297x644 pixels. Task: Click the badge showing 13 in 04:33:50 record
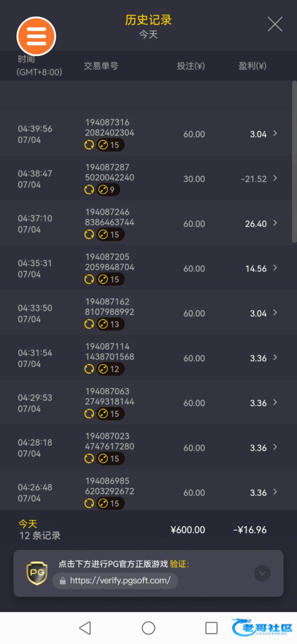point(110,324)
